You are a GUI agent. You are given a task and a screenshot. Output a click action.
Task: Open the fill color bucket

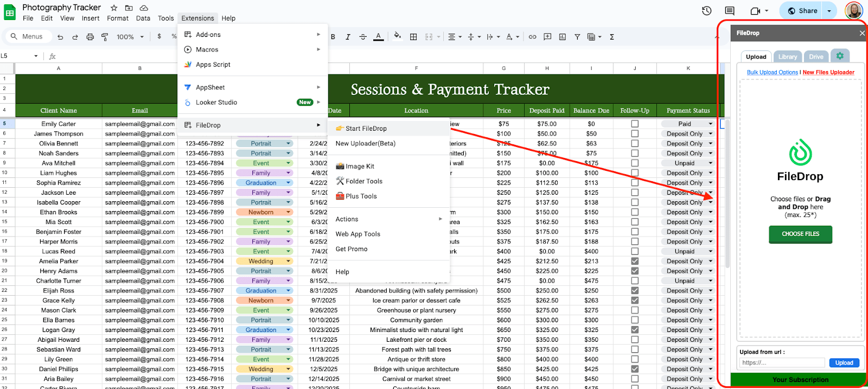click(398, 36)
